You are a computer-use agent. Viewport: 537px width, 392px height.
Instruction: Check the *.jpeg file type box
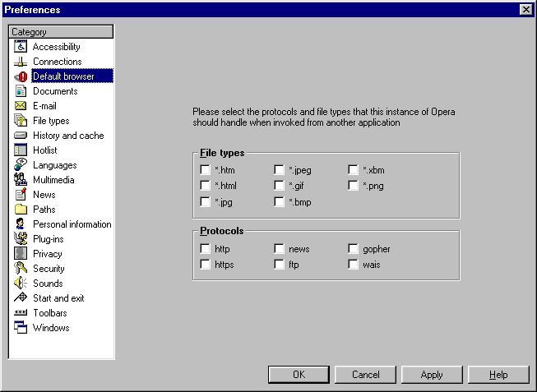279,170
